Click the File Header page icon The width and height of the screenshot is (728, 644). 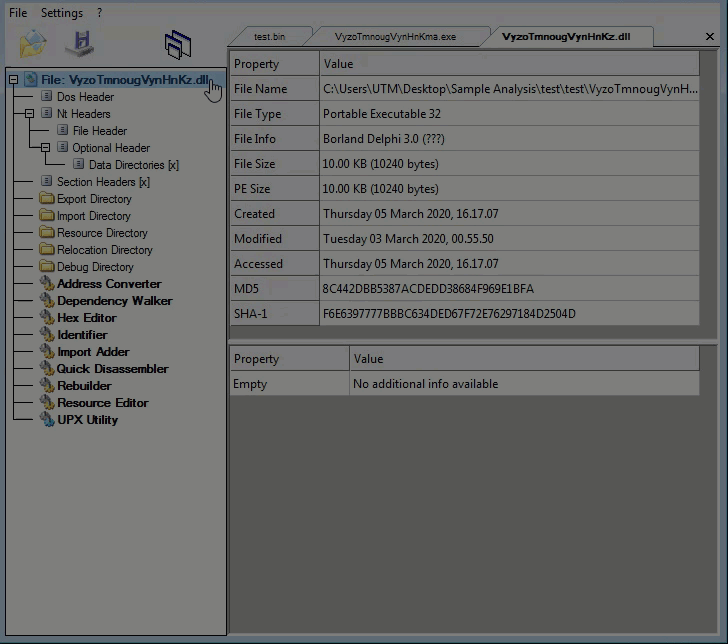click(x=63, y=130)
